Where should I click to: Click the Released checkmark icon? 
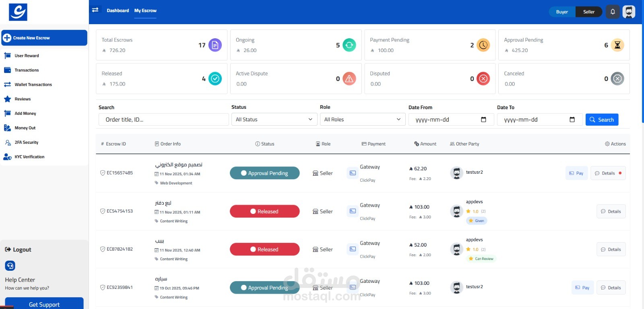click(x=215, y=79)
